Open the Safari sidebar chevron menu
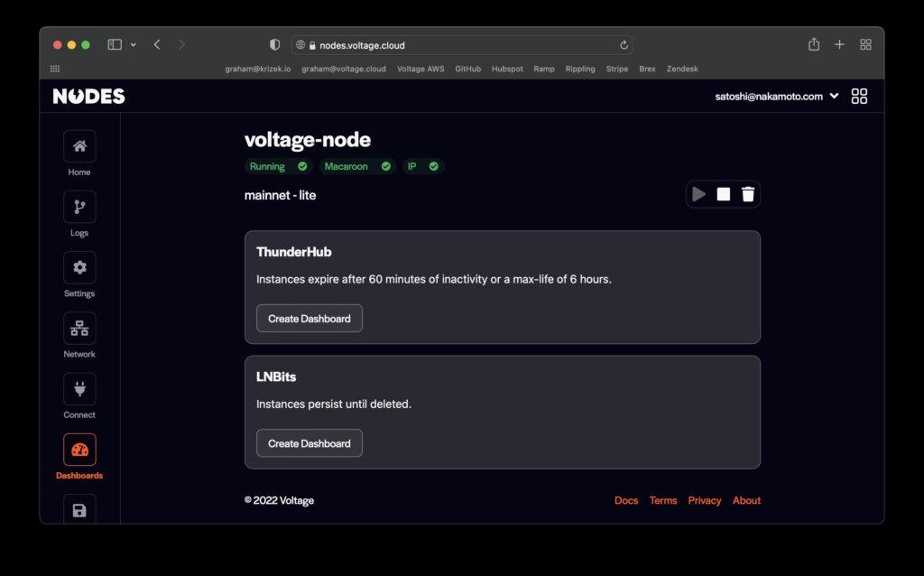Image resolution: width=924 pixels, height=576 pixels. pyautogui.click(x=134, y=44)
